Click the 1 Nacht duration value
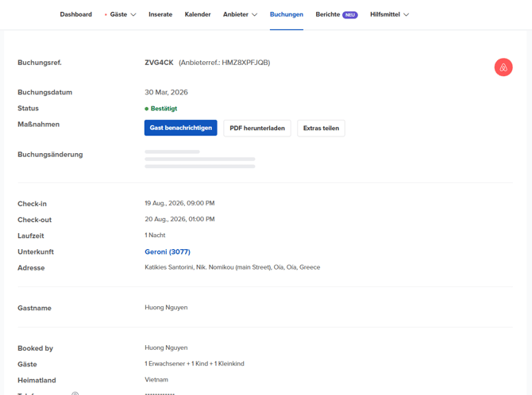532x395 pixels. tap(155, 235)
